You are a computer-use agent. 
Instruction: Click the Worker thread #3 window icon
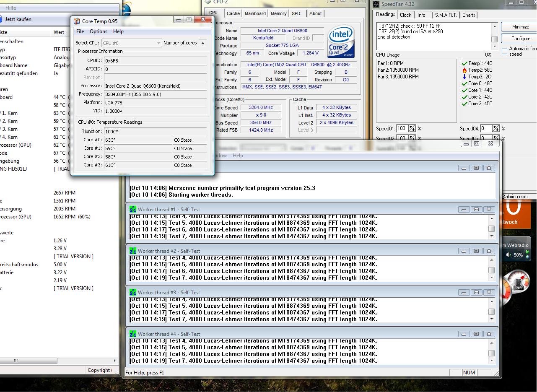coord(133,292)
